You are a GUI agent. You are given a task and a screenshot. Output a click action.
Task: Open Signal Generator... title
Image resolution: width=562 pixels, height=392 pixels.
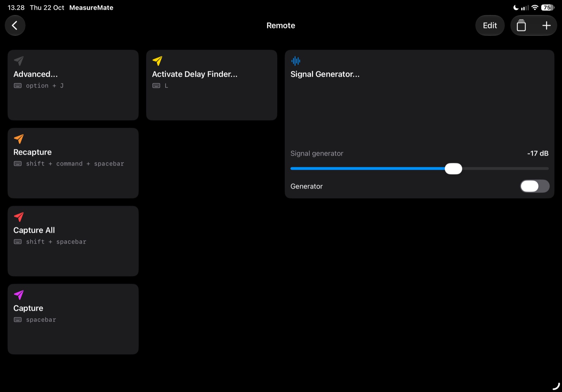[x=325, y=74]
